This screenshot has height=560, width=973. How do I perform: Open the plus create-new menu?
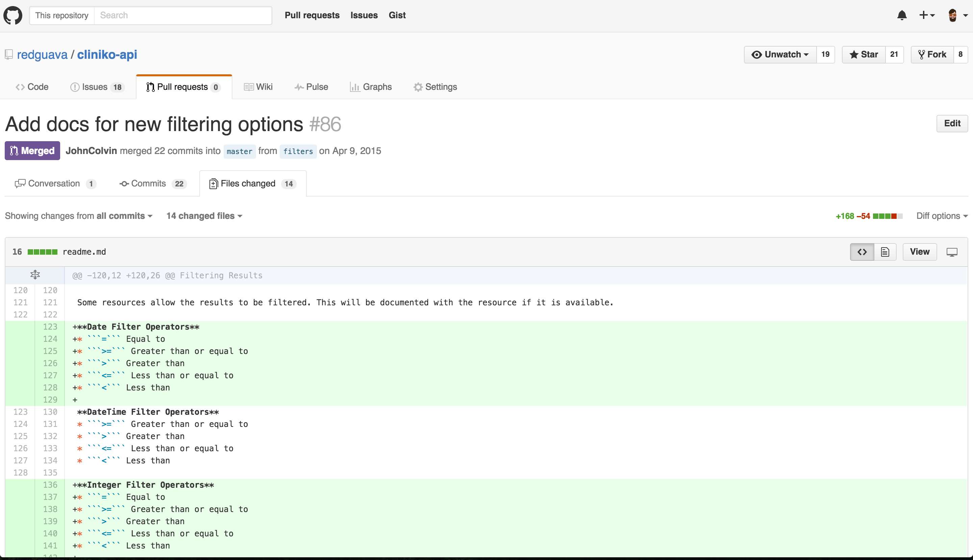pyautogui.click(x=927, y=16)
